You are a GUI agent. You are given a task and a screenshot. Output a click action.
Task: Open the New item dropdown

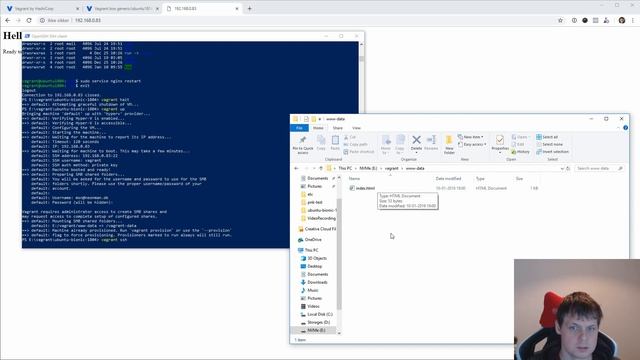pyautogui.click(x=471, y=137)
